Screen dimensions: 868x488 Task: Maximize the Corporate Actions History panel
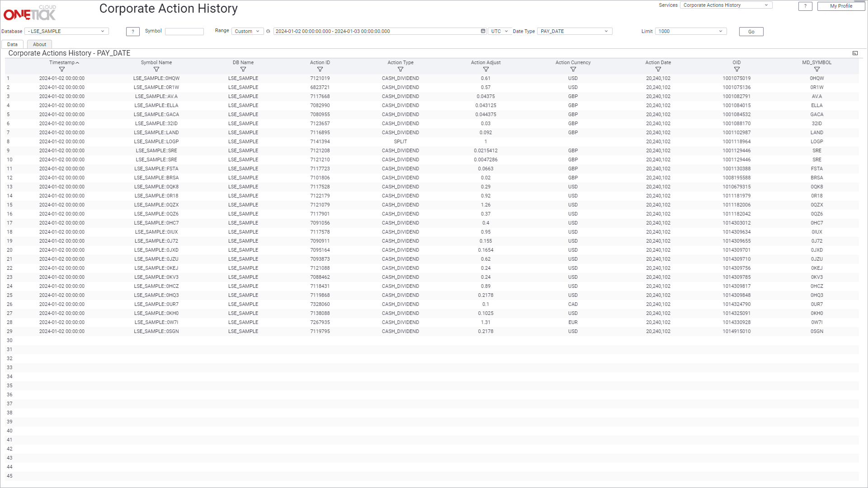point(855,53)
